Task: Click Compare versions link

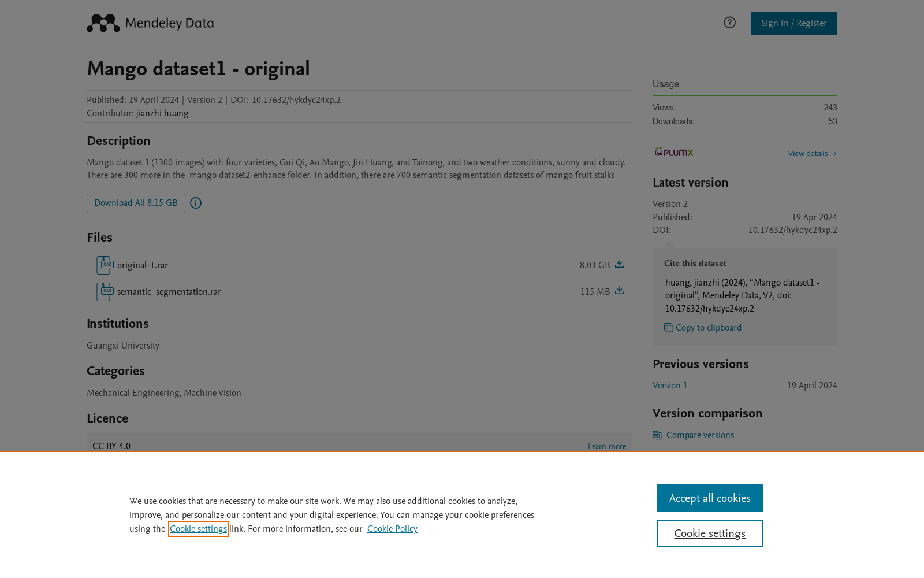Action: pos(700,435)
